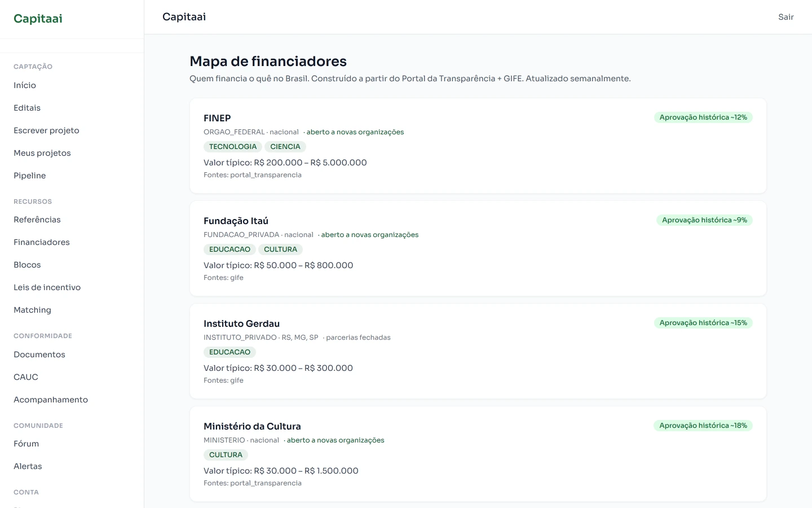Click EDUCACAO tag on Fundação Itaú

point(230,249)
